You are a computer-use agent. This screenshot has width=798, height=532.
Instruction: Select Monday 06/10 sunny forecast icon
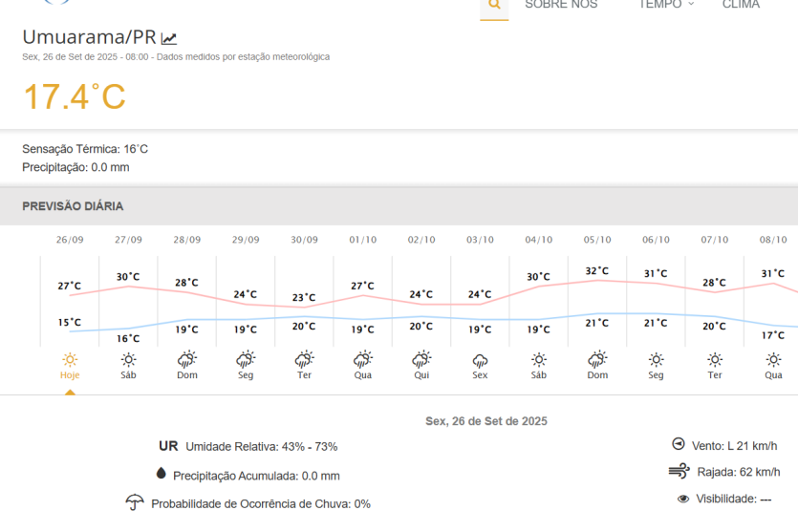click(656, 360)
